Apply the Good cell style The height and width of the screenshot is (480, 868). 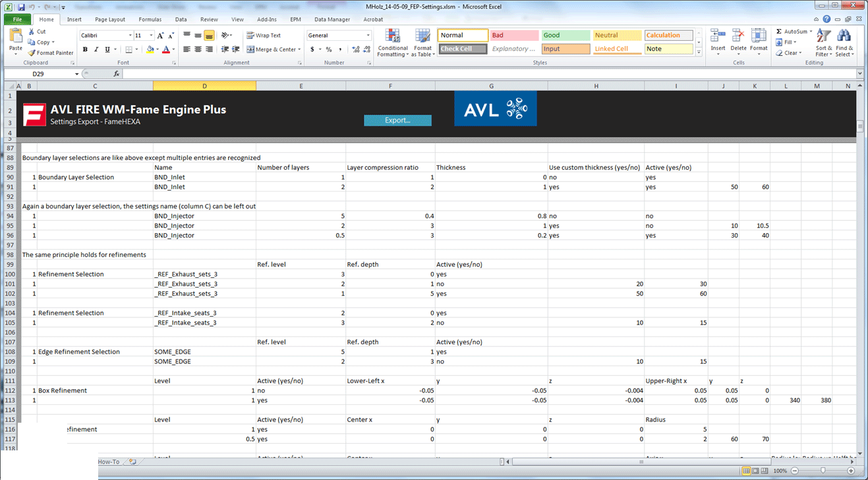[x=565, y=36]
